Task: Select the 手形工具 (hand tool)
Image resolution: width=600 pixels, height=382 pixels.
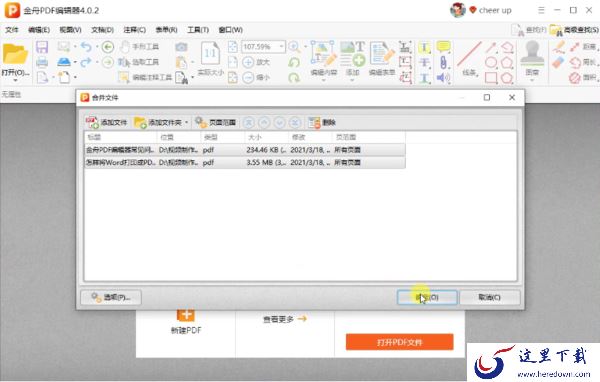Action: (139, 47)
